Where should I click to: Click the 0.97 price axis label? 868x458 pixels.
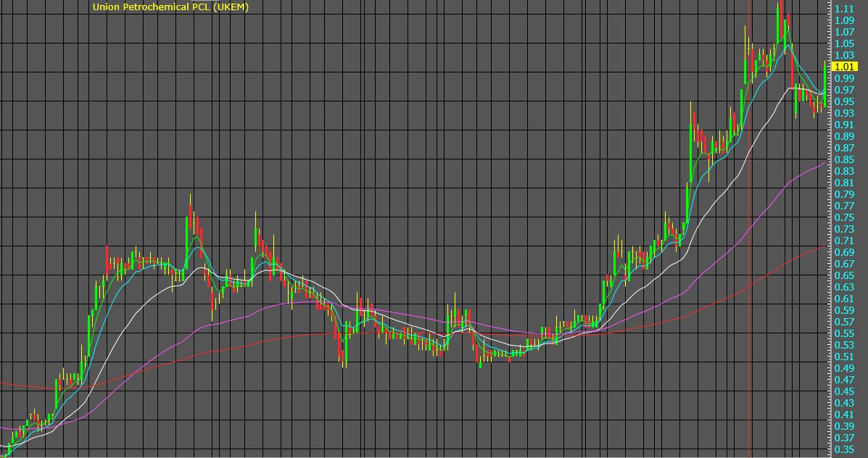pos(844,90)
